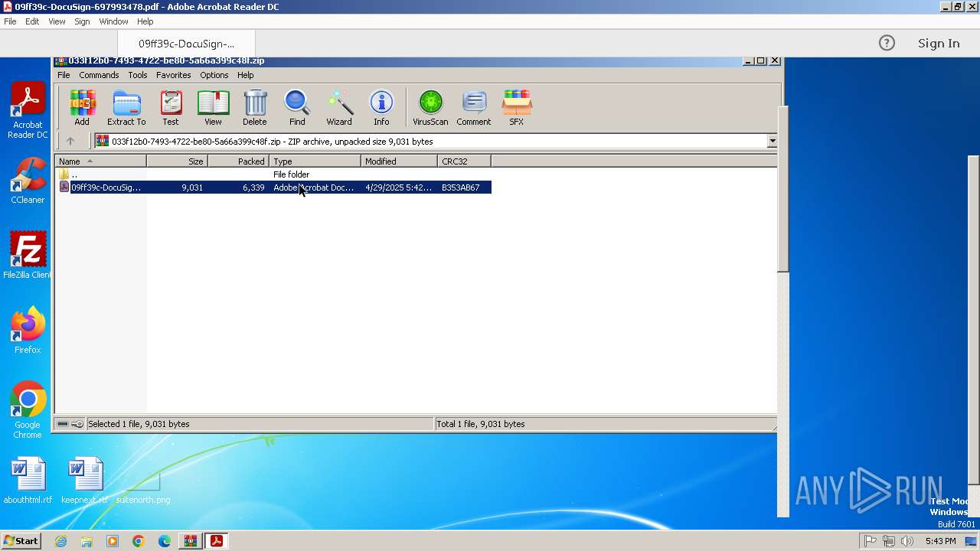Sort by CRC32 column header

[x=464, y=161]
